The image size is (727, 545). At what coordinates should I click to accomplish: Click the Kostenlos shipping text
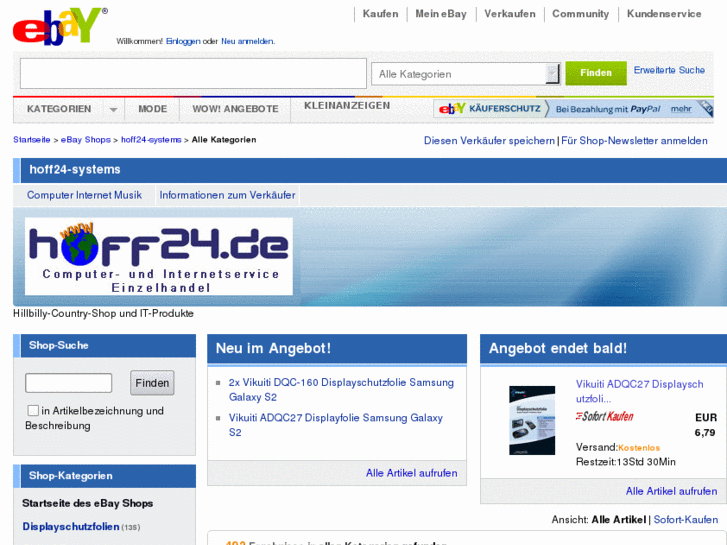click(x=639, y=448)
